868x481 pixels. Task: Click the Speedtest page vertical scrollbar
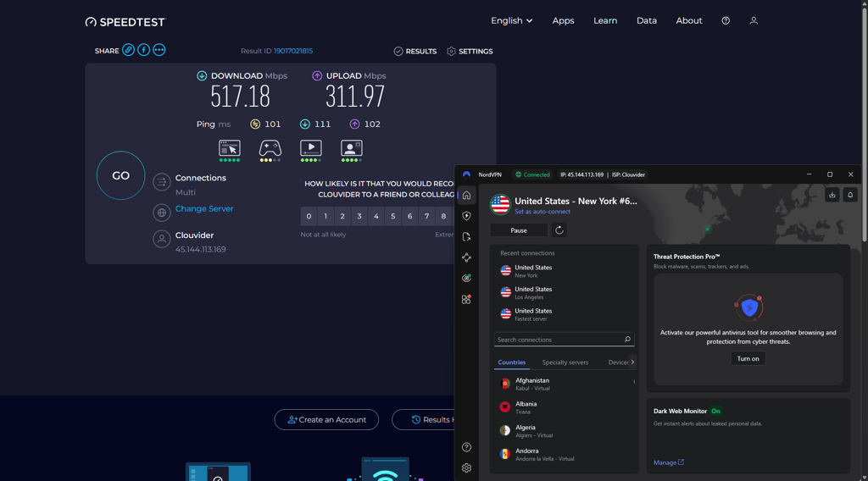864,124
